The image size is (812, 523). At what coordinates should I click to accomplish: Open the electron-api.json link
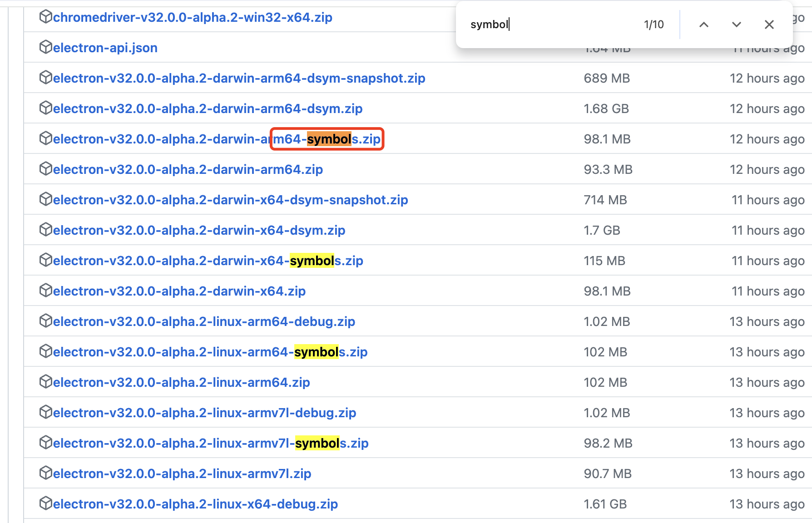[x=105, y=48]
